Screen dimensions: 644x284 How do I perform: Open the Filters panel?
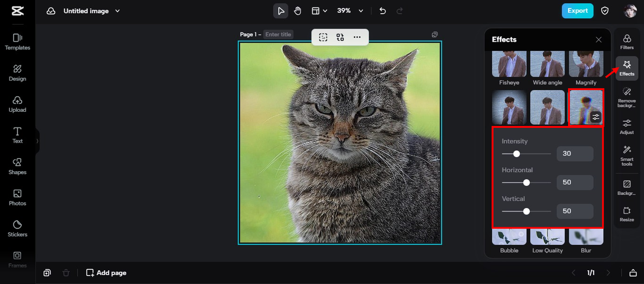[x=627, y=42]
